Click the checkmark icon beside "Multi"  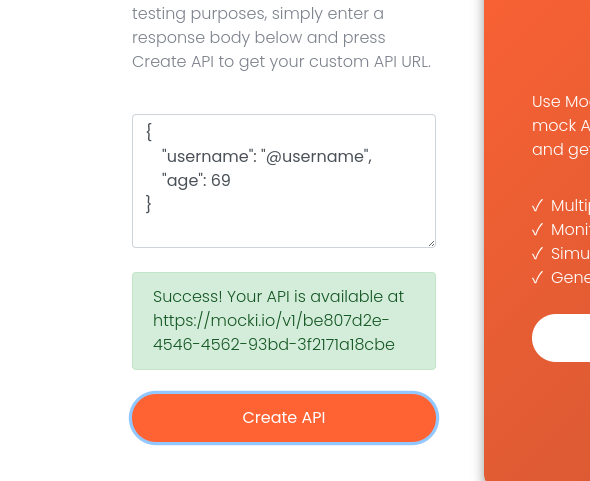537,206
